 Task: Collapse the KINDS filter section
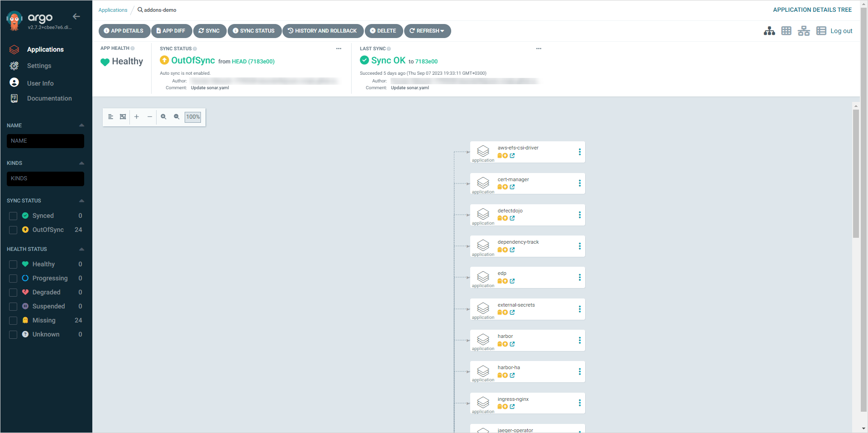81,163
